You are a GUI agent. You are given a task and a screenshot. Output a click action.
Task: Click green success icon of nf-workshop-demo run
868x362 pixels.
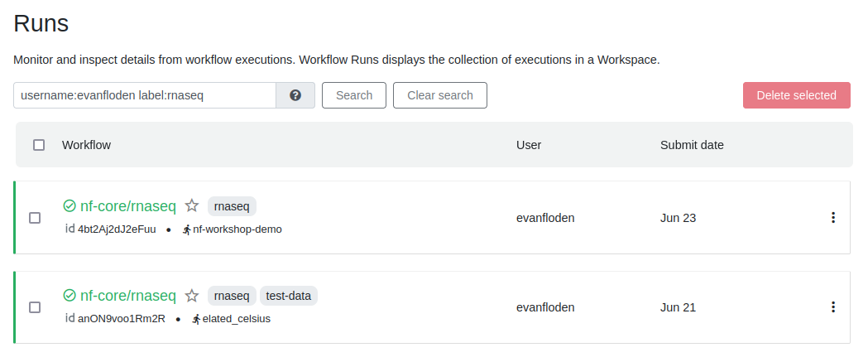pos(70,205)
